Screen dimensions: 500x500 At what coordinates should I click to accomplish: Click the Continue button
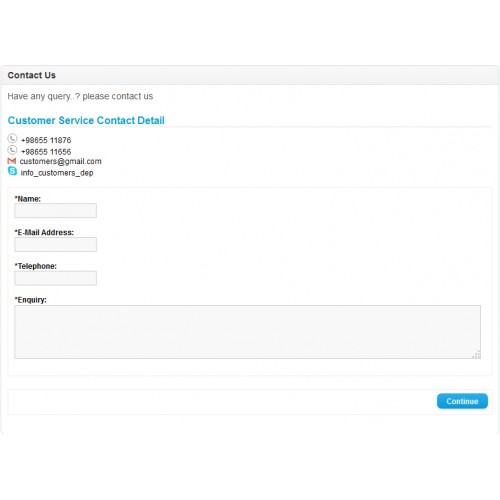tap(462, 401)
